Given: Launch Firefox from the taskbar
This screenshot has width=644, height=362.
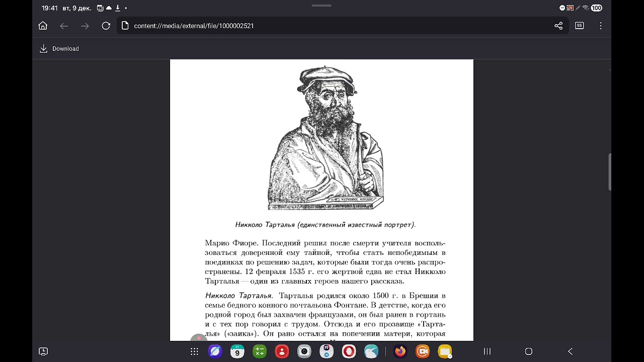Looking at the screenshot, I should pyautogui.click(x=400, y=351).
